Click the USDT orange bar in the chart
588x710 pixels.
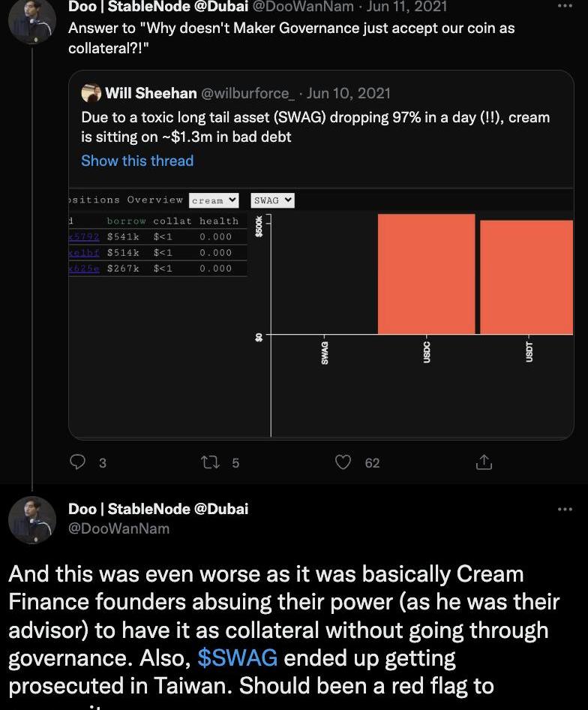[x=526, y=277]
